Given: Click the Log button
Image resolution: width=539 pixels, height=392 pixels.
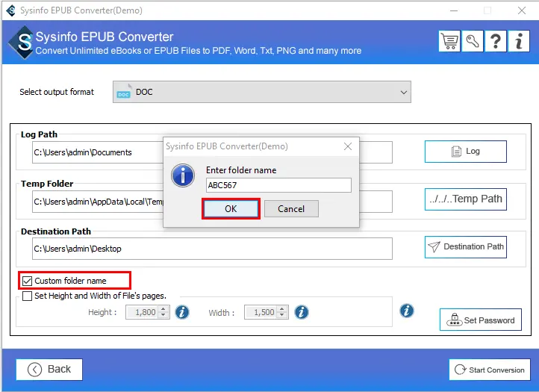Looking at the screenshot, I should pyautogui.click(x=465, y=152).
